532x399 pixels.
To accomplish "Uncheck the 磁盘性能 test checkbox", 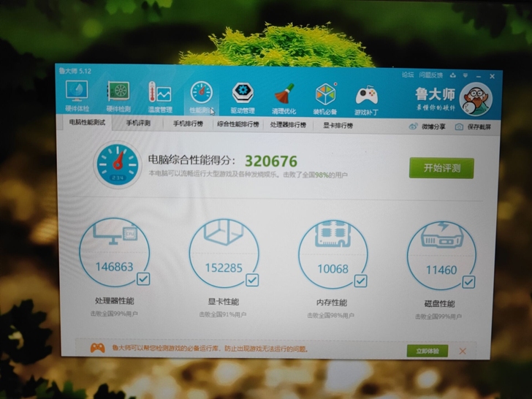I will click(x=468, y=282).
